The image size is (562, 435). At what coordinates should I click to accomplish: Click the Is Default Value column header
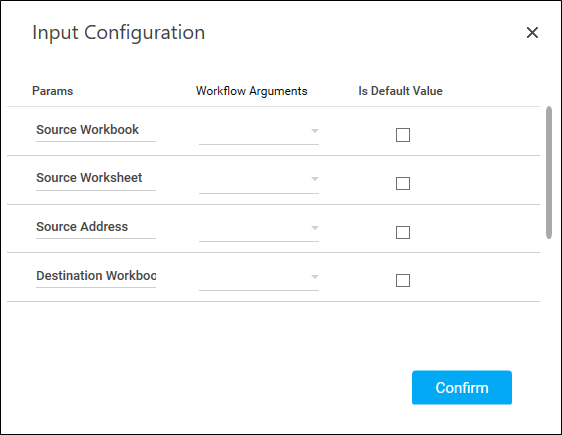pyautogui.click(x=400, y=91)
